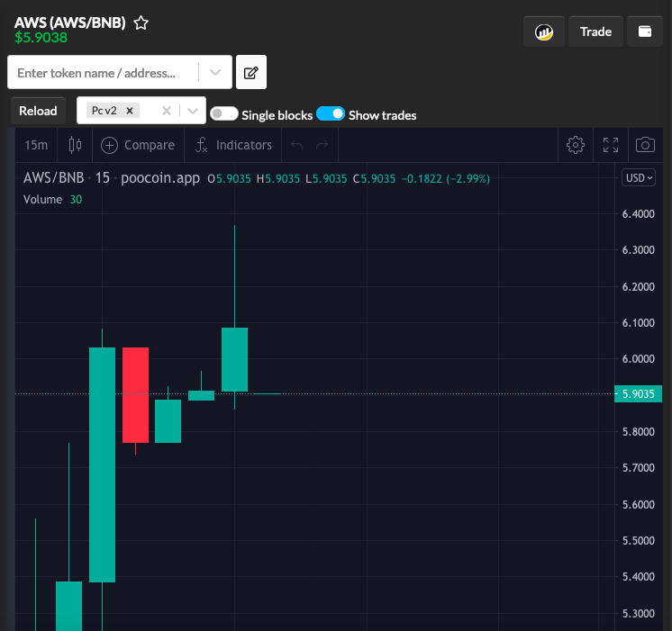Click the AWS/BNB chart symbol title
Screen dimensions: 672x631
pos(53,177)
